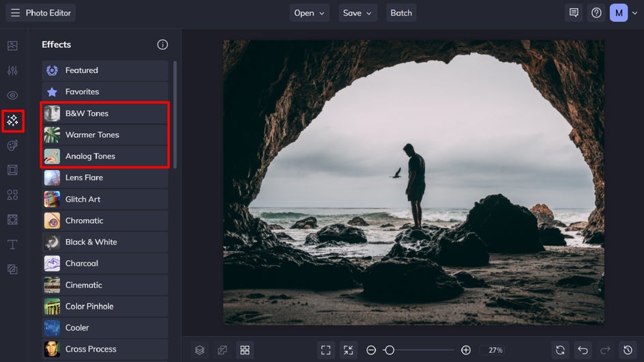Open the Glitch Art effects

[x=105, y=199]
